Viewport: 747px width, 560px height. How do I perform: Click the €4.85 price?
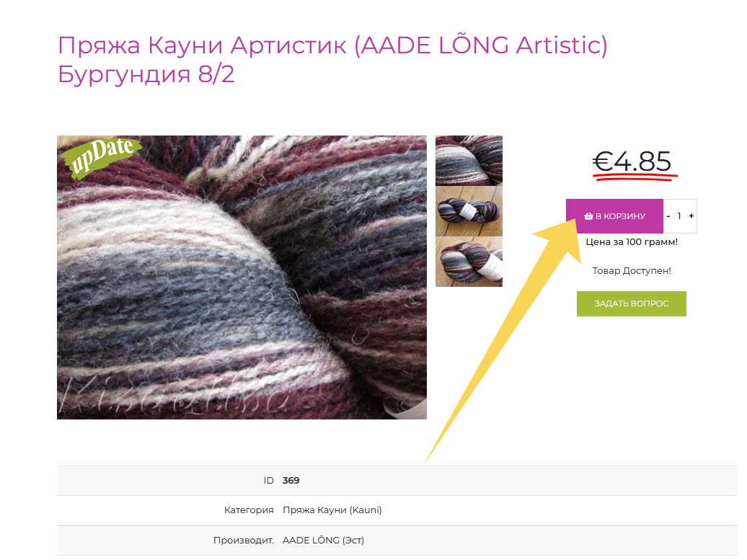click(632, 161)
